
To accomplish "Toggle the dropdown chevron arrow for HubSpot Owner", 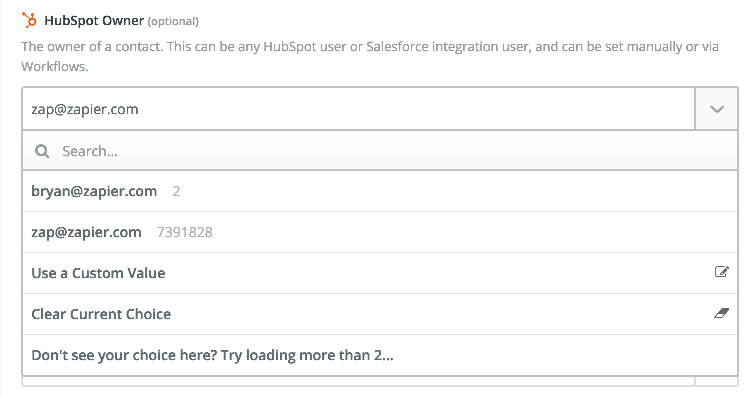I will coord(717,109).
